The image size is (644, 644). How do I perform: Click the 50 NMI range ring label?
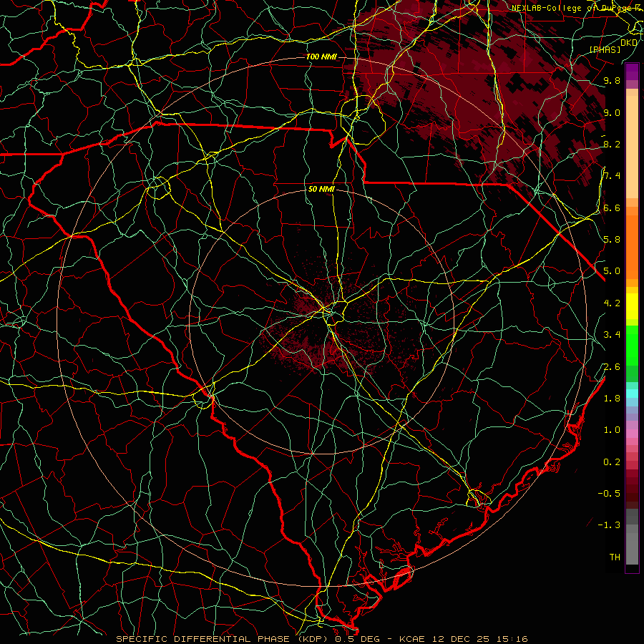(321, 190)
